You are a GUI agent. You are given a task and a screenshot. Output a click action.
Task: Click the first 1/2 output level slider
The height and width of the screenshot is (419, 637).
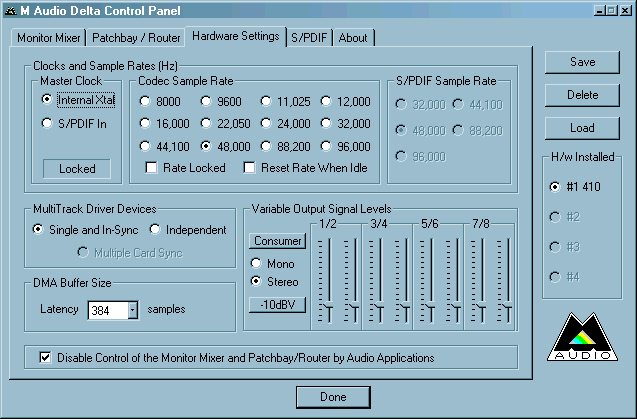(325, 303)
